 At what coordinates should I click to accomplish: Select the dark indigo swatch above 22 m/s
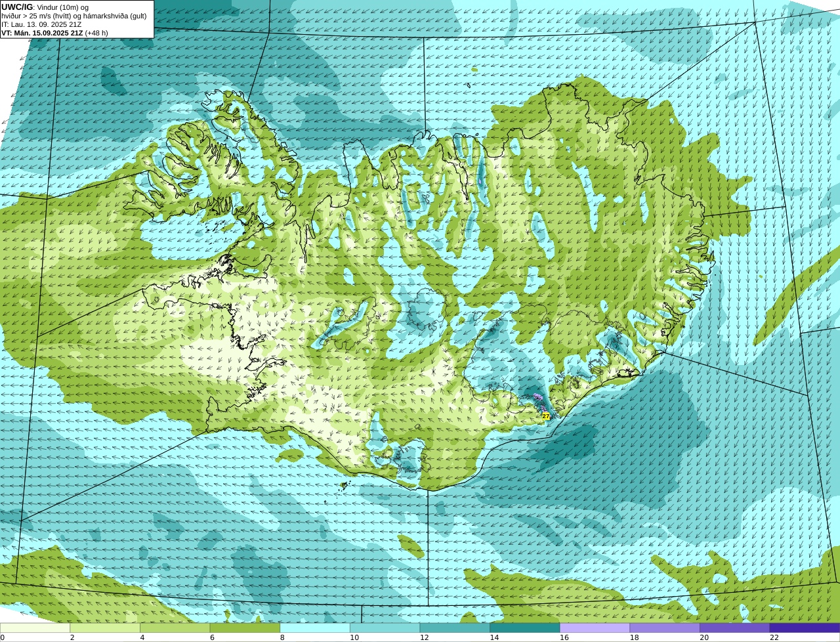(805, 628)
